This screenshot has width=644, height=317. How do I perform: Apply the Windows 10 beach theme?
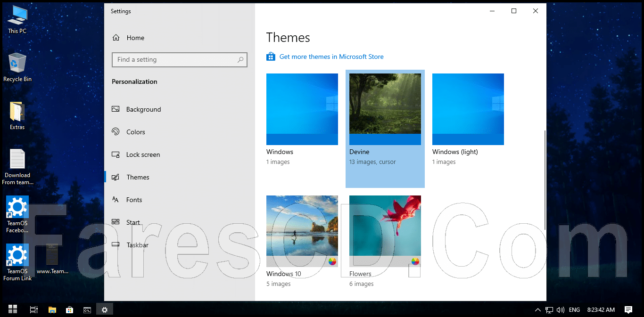coord(302,231)
